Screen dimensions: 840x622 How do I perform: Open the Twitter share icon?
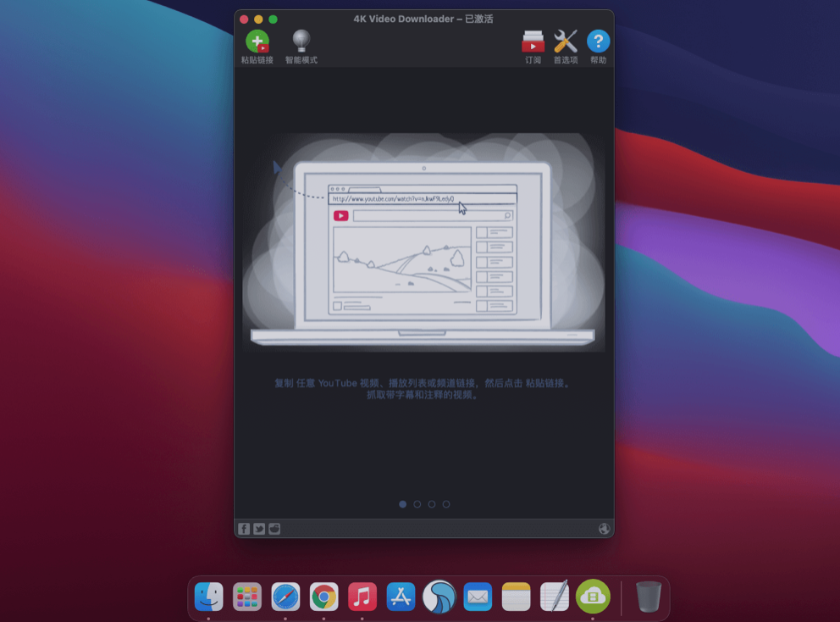pos(258,528)
